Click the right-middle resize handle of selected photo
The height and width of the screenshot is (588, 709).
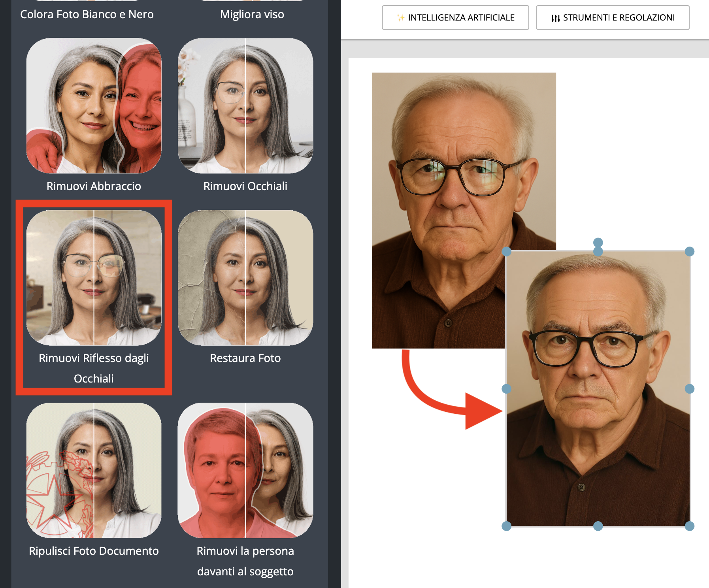[690, 389]
